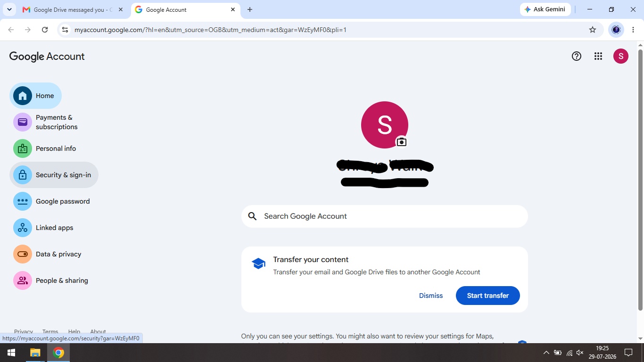Close the Google Account tab
The image size is (644, 362).
click(233, 9)
